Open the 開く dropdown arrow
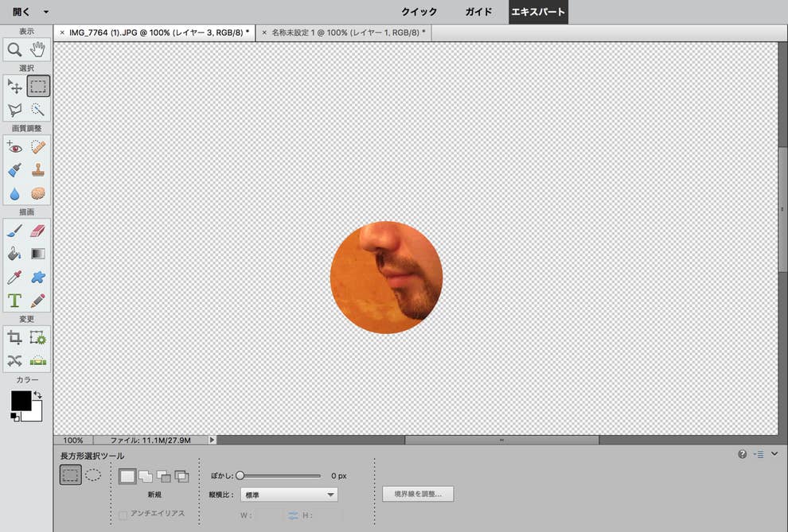The height and width of the screenshot is (532, 788). (x=46, y=12)
